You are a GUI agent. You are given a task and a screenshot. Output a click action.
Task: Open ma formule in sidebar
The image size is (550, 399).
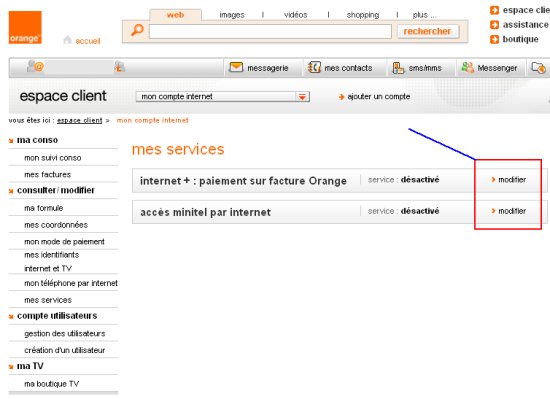[x=43, y=208]
